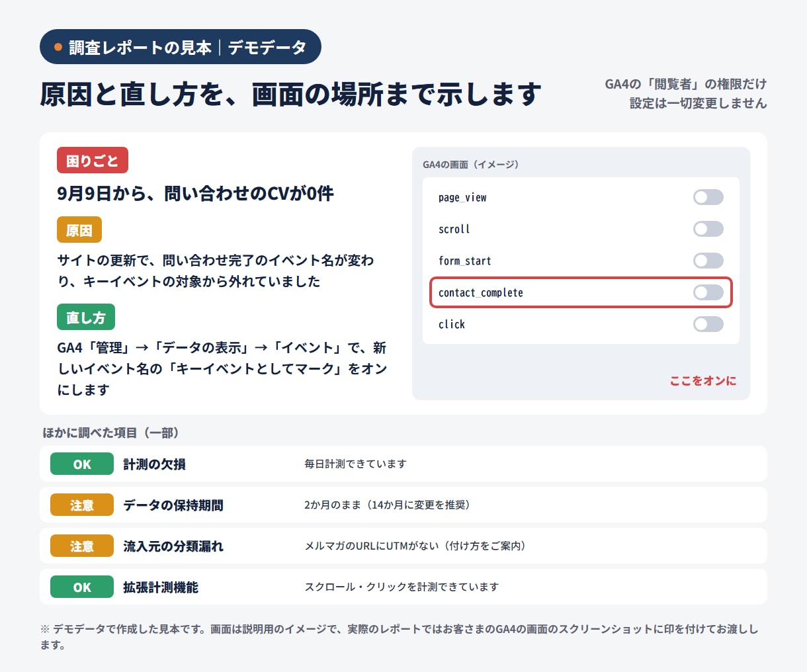Click the 注意 badge for 流入元の分類漏れ

coord(82,546)
